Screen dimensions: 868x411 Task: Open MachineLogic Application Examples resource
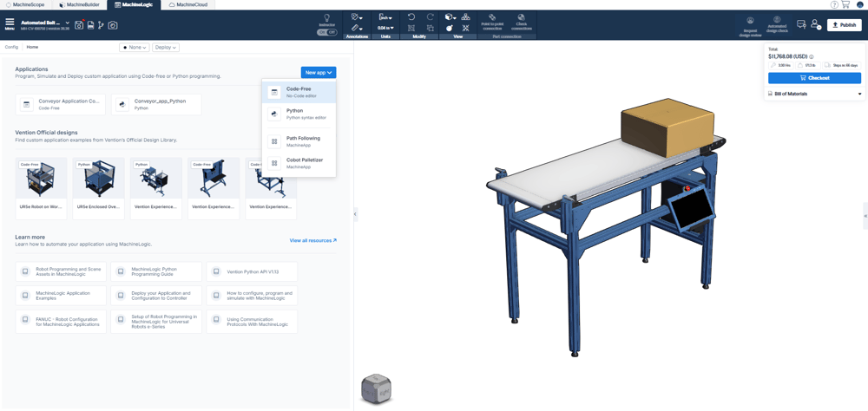[x=61, y=296]
